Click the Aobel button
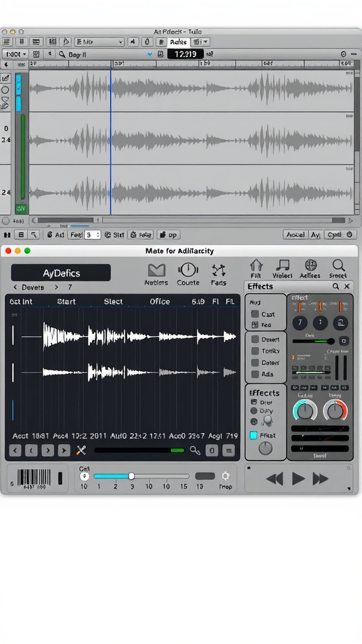Image resolution: width=362 pixels, height=644 pixels. [x=295, y=235]
